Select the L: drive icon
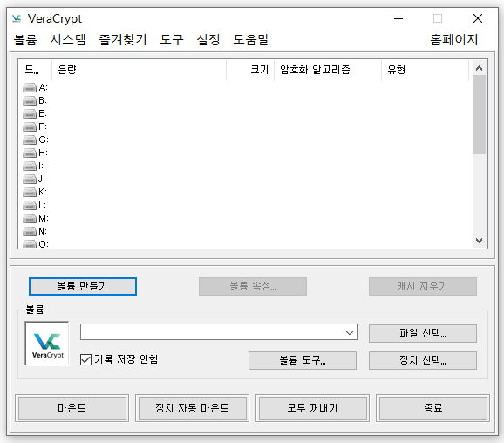 [30, 205]
